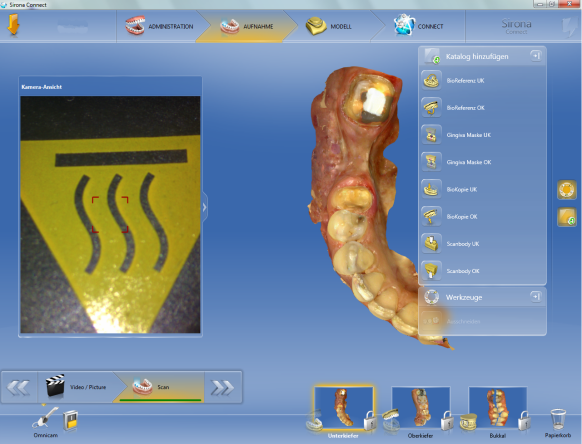
Task: Switch to the ADMINISTRATION step
Action: (159, 26)
